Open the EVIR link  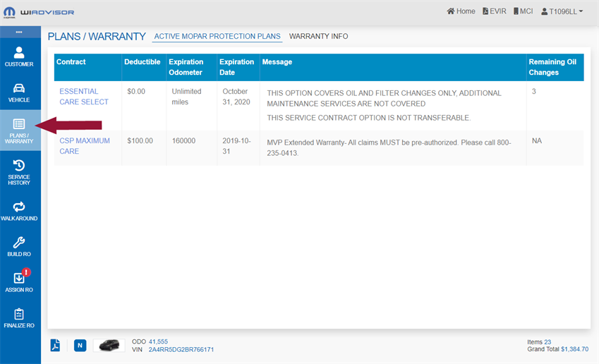coord(495,11)
